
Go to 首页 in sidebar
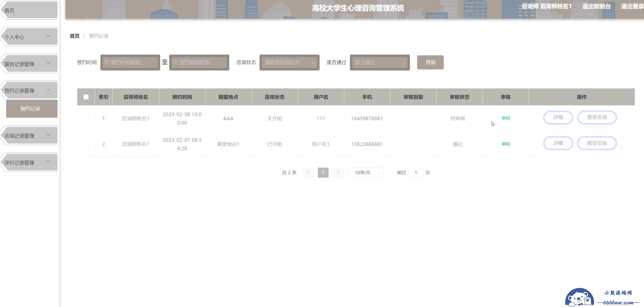pos(29,10)
